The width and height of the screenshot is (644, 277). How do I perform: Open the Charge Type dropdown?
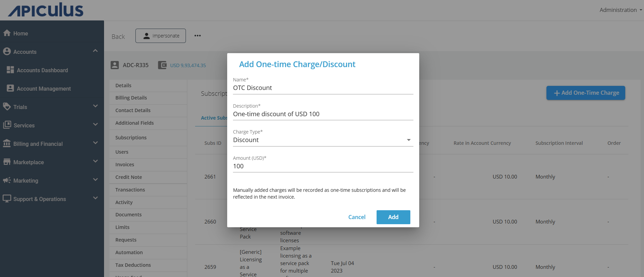click(323, 140)
